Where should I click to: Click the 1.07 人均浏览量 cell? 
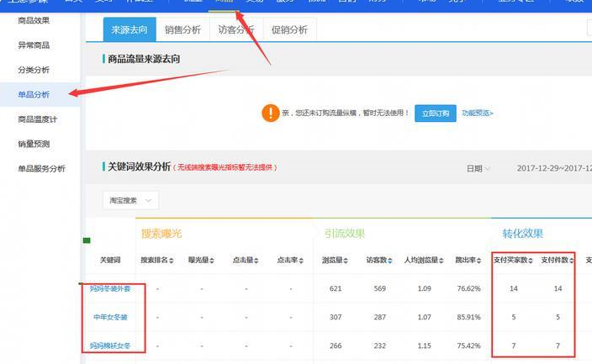point(425,317)
